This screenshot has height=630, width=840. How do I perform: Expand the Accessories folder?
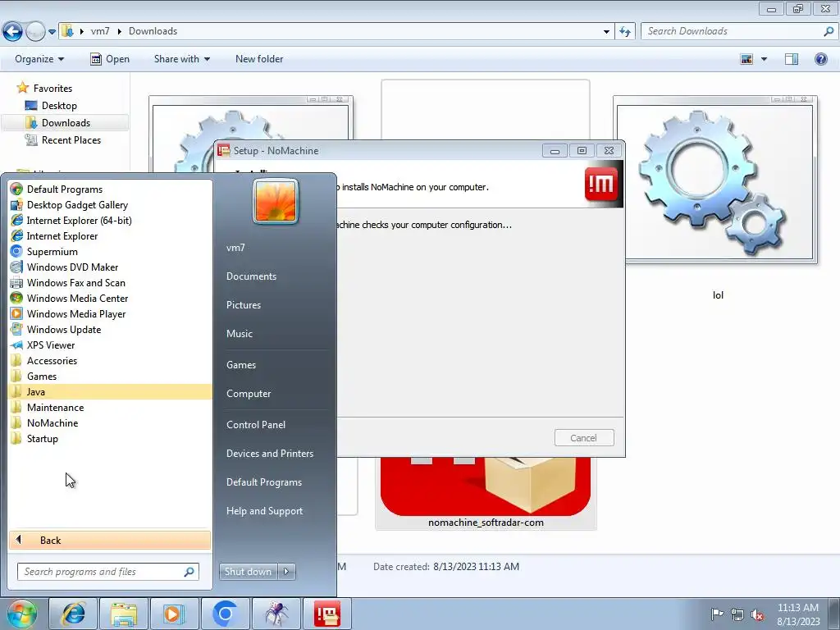(52, 361)
